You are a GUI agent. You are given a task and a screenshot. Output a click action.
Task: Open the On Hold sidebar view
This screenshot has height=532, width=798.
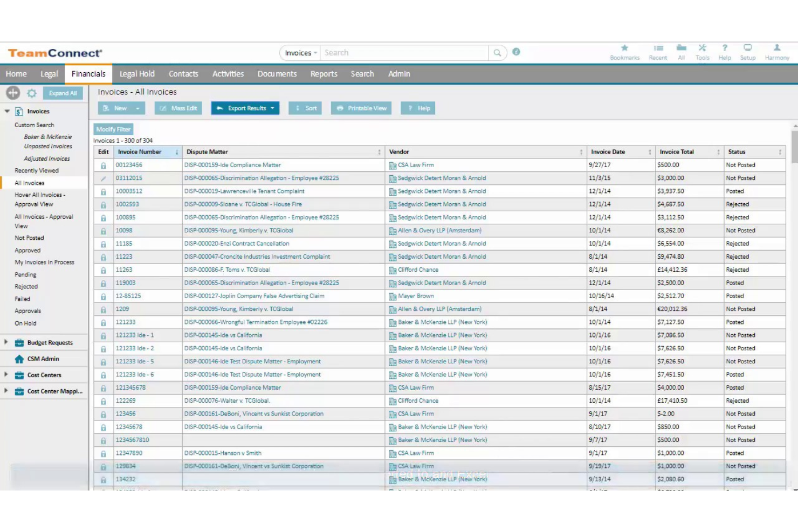click(x=25, y=323)
